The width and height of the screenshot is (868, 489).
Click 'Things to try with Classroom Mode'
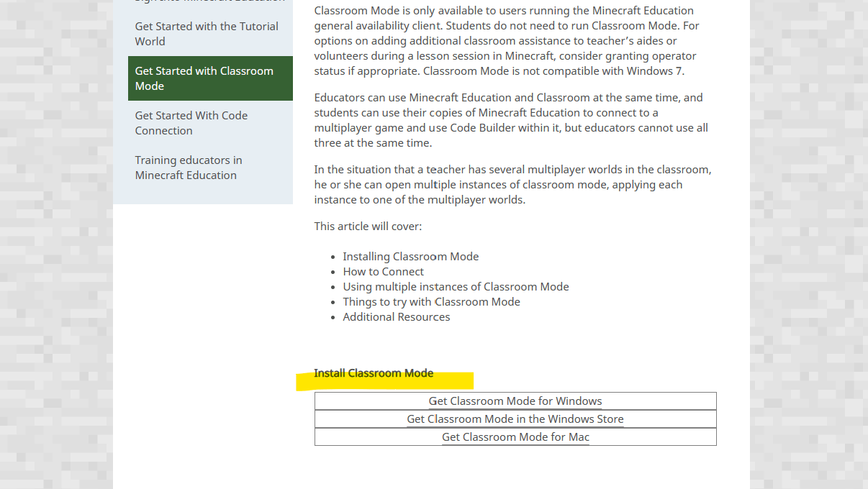pos(431,302)
